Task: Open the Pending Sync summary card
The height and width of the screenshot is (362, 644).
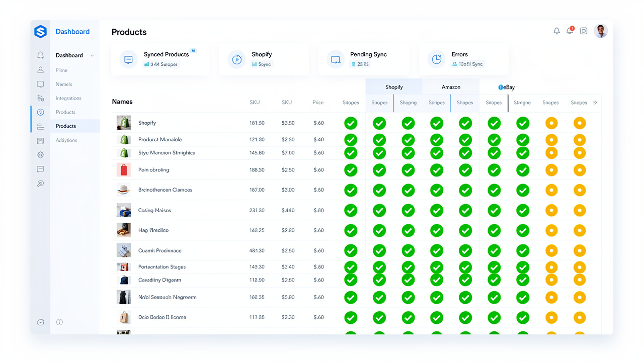Action: (x=364, y=59)
